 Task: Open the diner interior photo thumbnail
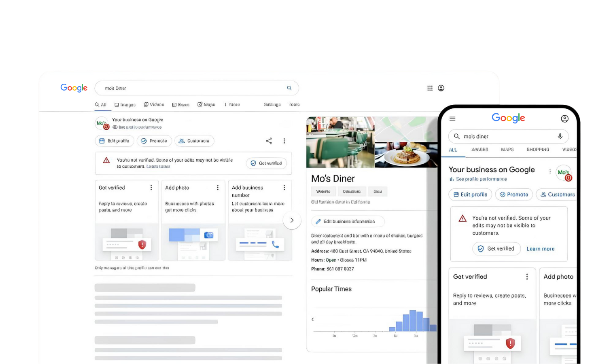pyautogui.click(x=340, y=142)
